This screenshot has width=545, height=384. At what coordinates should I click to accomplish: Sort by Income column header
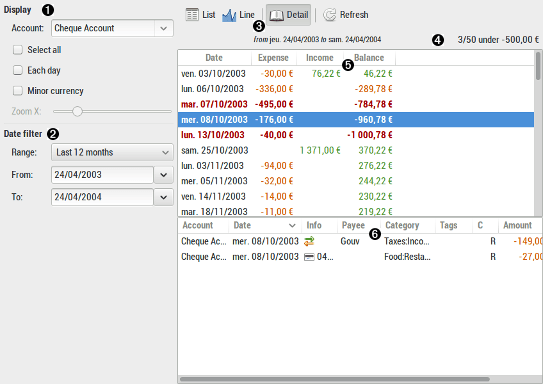(x=320, y=58)
